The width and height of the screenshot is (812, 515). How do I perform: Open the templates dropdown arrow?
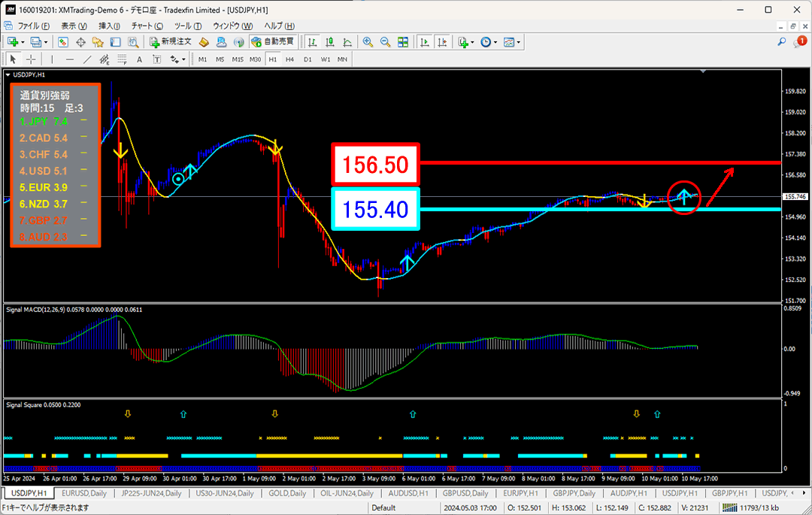(518, 42)
